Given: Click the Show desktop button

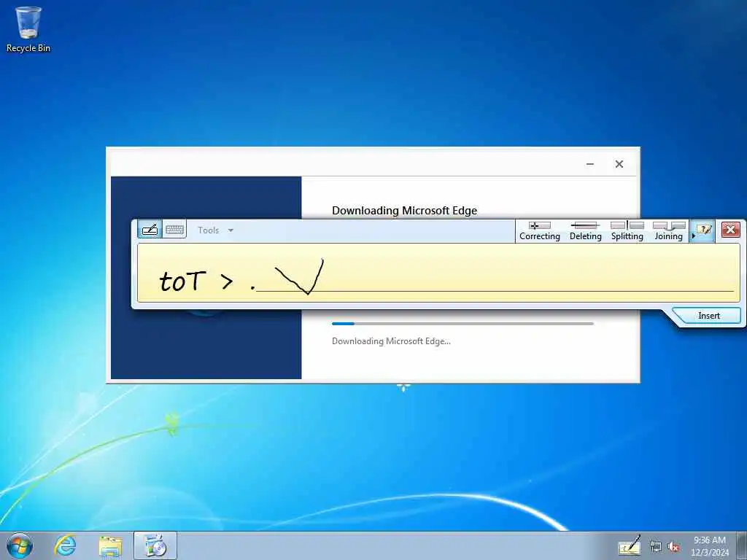Looking at the screenshot, I should (741, 545).
